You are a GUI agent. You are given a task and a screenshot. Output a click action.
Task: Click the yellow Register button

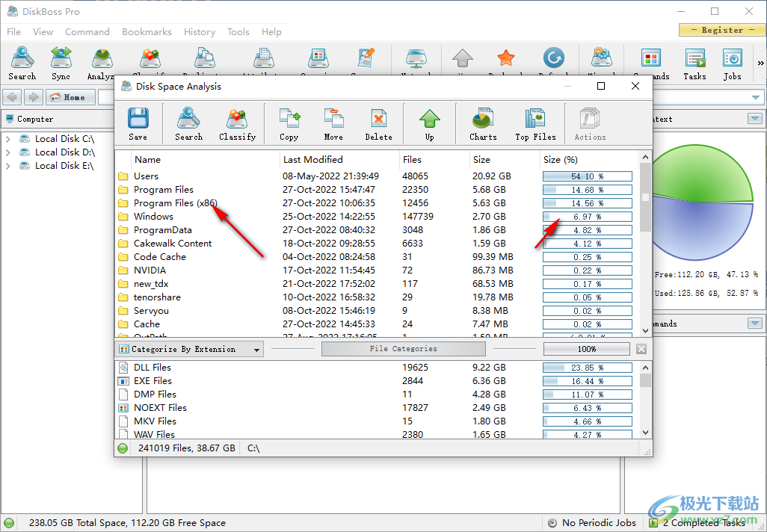[722, 30]
